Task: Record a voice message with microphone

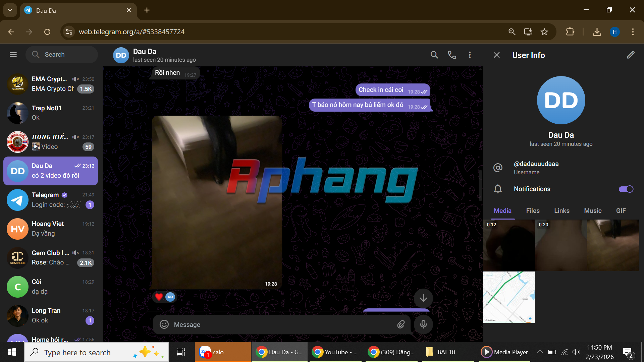Action: (423, 324)
